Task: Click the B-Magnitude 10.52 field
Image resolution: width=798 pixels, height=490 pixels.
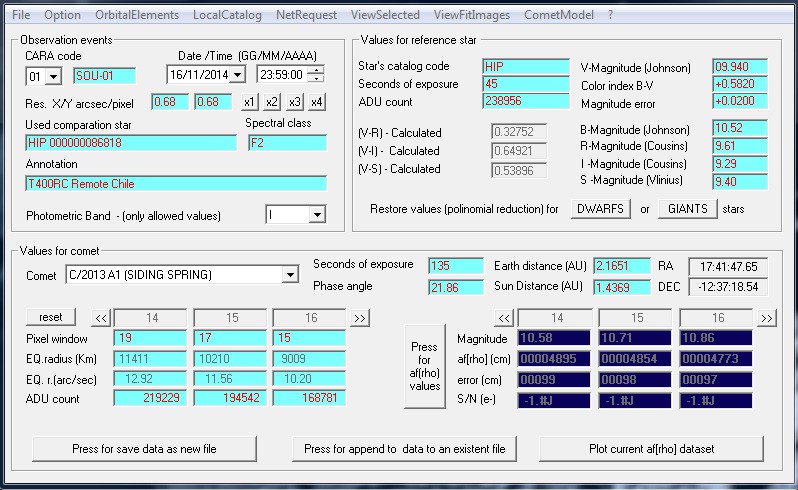Action: (x=739, y=128)
